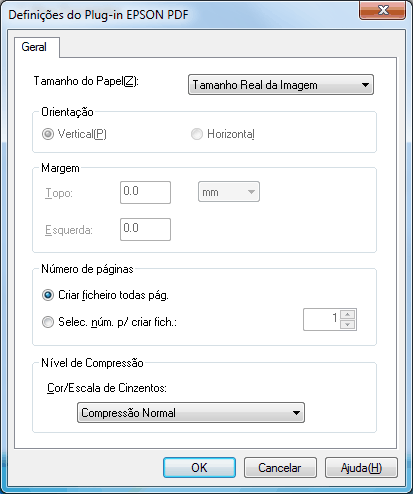
Task: Select Criar ficheiro todas pág. option
Action: [x=48, y=295]
